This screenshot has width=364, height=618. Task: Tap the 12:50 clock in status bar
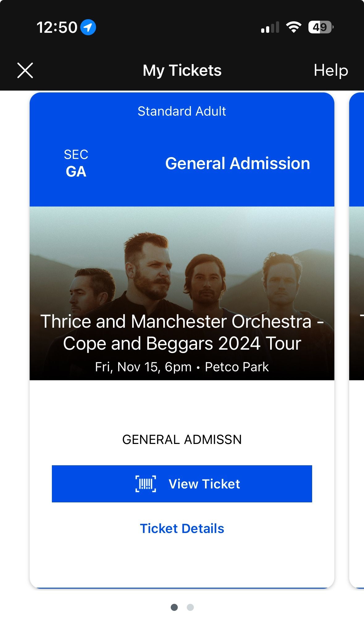click(57, 27)
